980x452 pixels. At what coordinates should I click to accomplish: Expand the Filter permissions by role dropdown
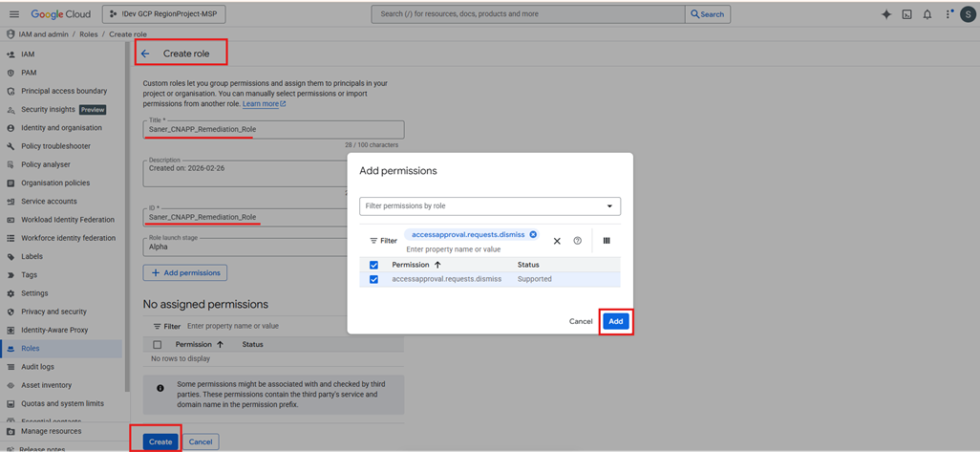(490, 205)
